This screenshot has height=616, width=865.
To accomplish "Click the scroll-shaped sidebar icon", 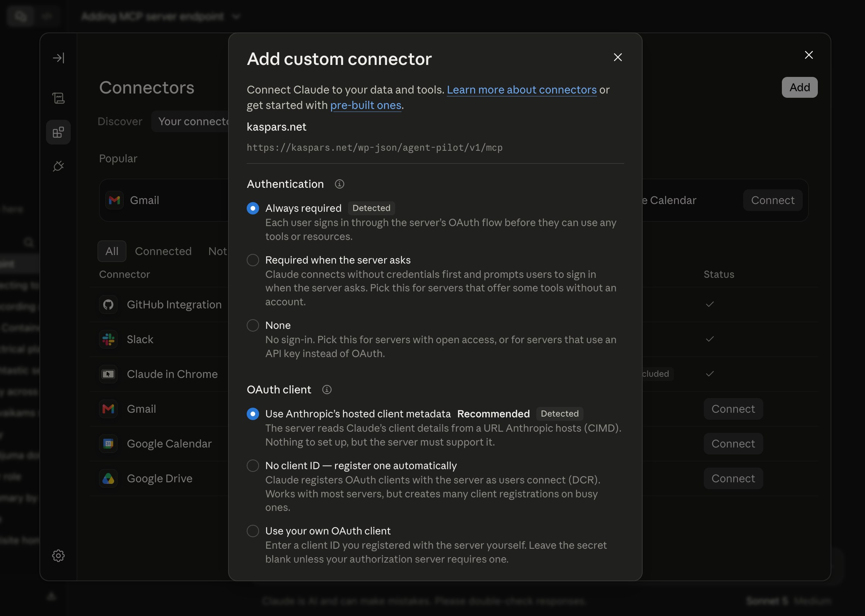I will (x=58, y=98).
